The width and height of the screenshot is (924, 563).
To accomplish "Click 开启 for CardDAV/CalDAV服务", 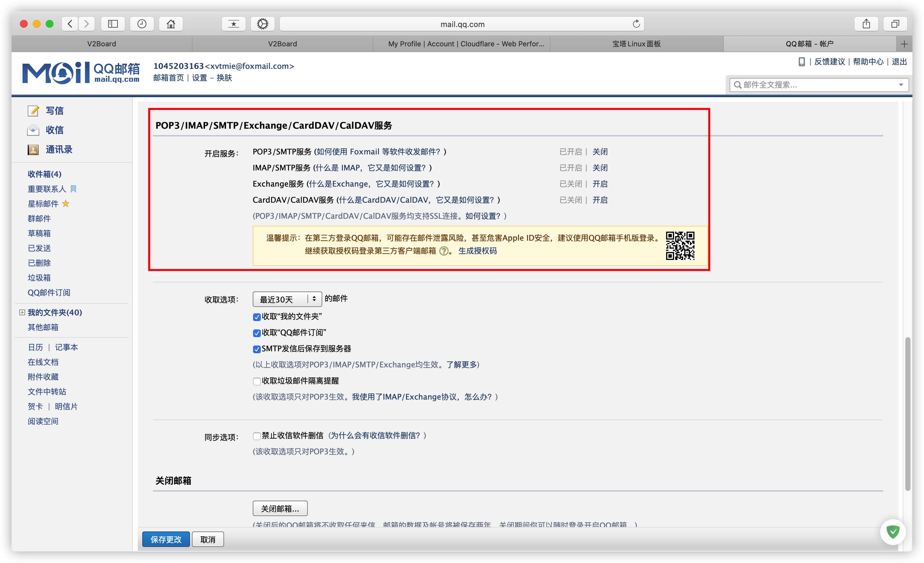I will point(600,200).
